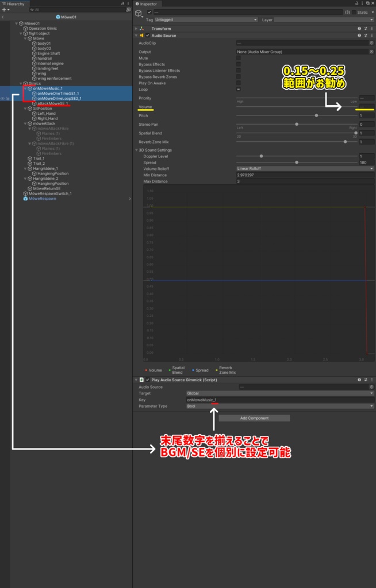Collapse the 3D Sound Settings foldout
This screenshot has width=376, height=588.
click(x=136, y=150)
